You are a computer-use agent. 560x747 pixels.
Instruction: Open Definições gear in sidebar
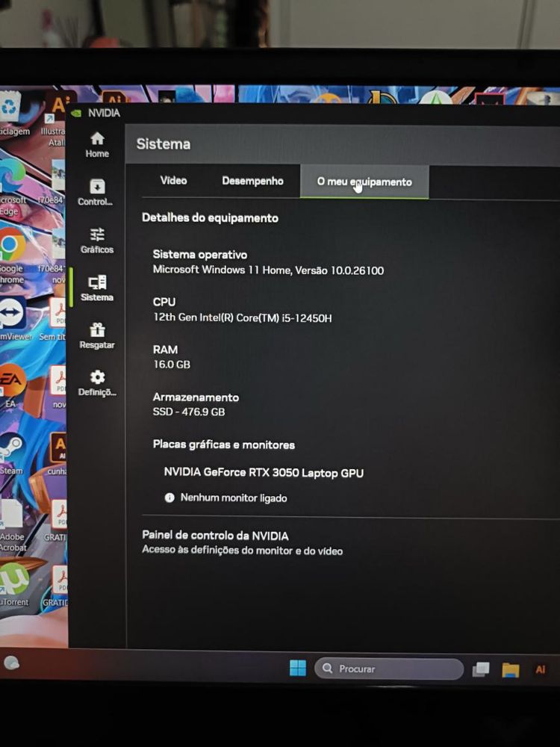[x=97, y=383]
